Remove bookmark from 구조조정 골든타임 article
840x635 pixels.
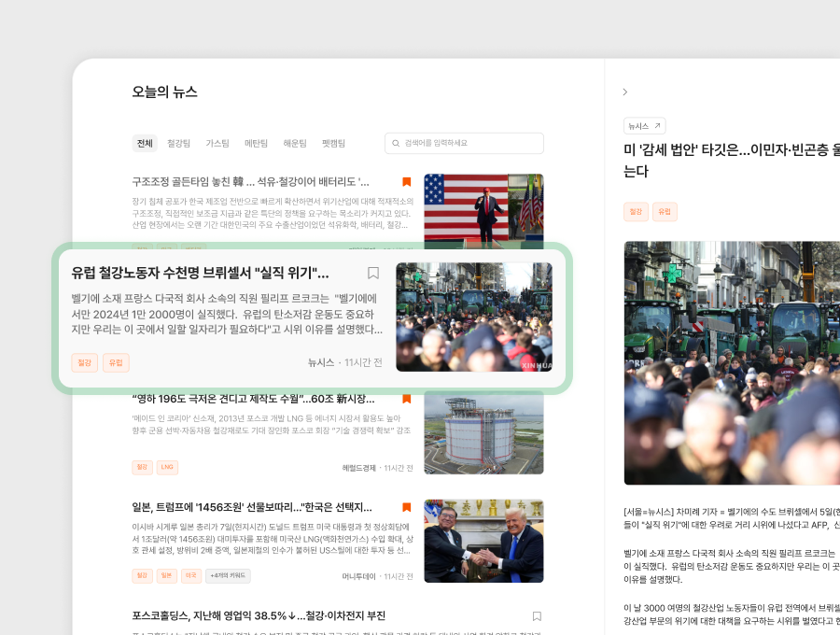[406, 182]
